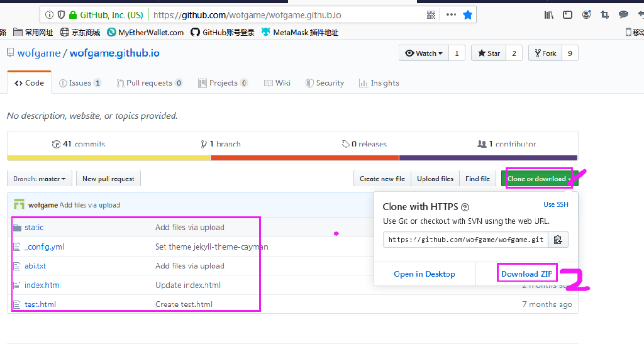Click Upload files button

point(435,179)
